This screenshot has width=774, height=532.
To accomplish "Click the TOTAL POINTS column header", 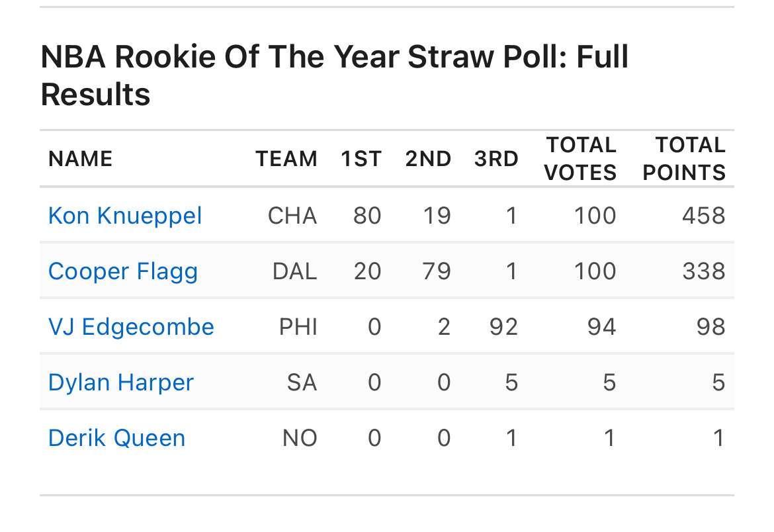I will click(684, 159).
